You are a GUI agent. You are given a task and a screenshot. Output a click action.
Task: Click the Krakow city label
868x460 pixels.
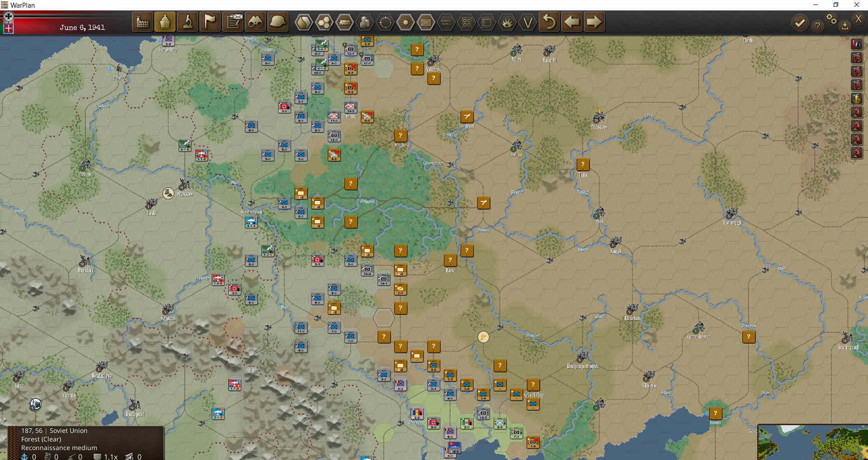tap(169, 318)
